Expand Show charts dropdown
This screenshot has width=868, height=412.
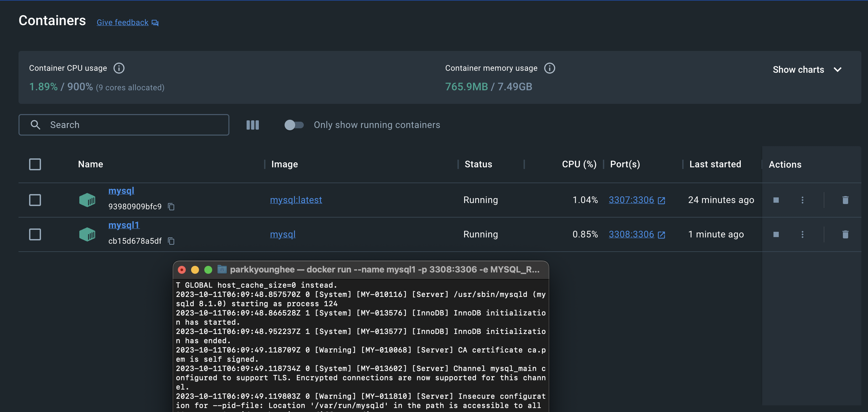[807, 70]
